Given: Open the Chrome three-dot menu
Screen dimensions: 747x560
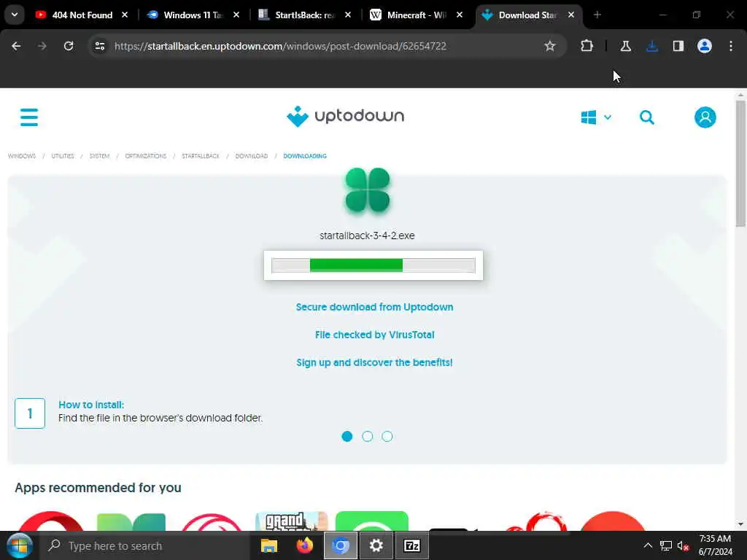Looking at the screenshot, I should point(731,46).
